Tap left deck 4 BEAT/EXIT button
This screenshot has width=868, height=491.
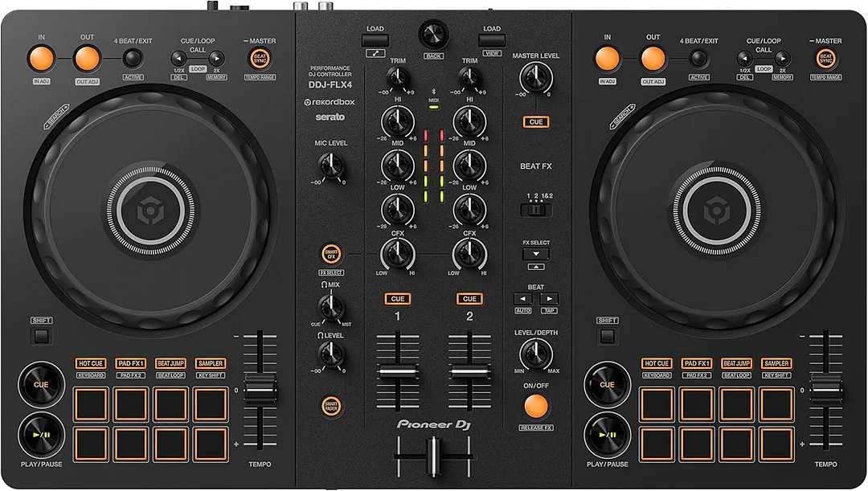(x=133, y=58)
